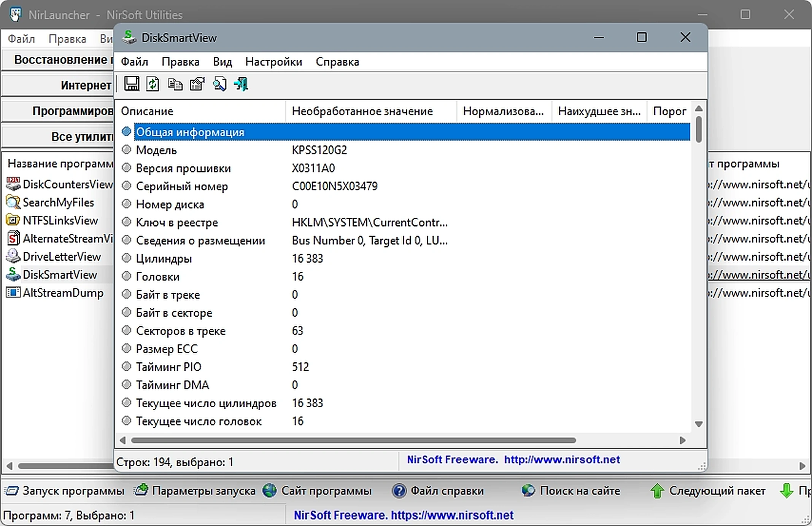The width and height of the screenshot is (812, 526).
Task: Click the Следующий пакет button
Action: click(x=707, y=491)
